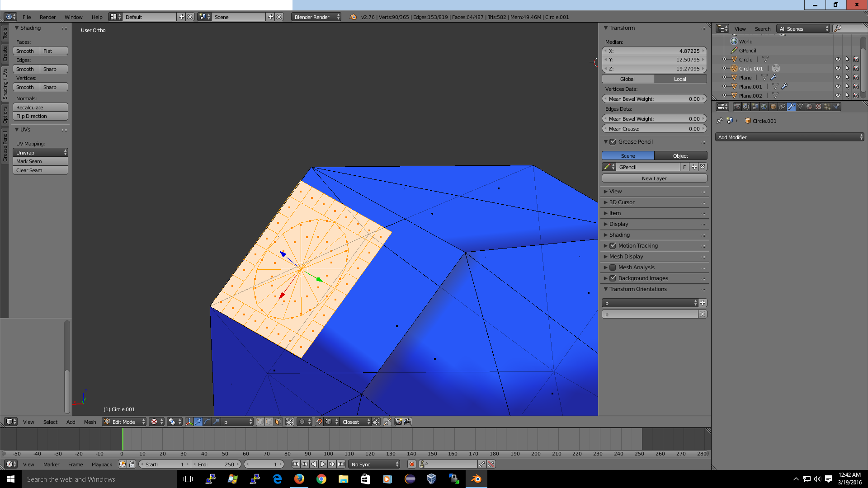Select the Particles properties tab icon

click(x=827, y=107)
